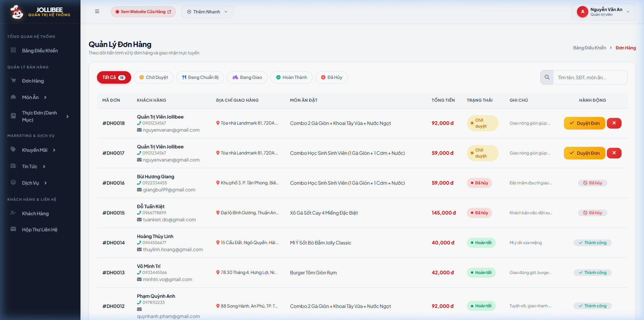Click order code #DH0016
Viewport: 644px width, 320px height.
pyautogui.click(x=113, y=183)
